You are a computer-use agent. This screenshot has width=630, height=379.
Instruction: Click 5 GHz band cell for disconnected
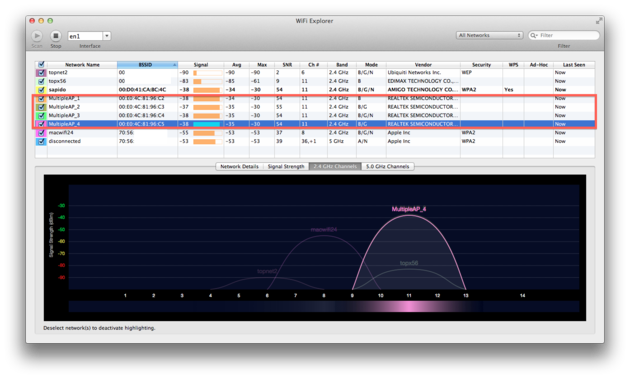pos(336,141)
